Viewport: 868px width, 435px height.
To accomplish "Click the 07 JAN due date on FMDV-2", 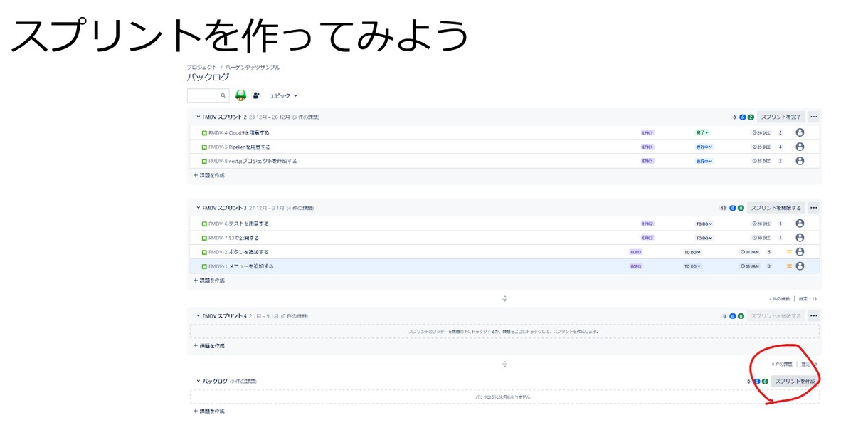I will pyautogui.click(x=750, y=252).
